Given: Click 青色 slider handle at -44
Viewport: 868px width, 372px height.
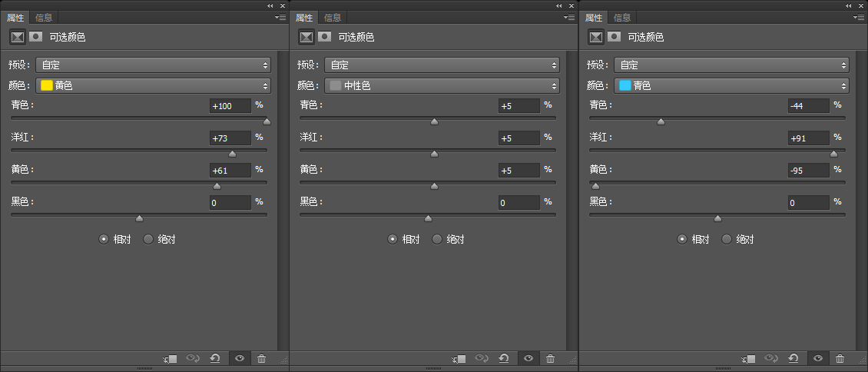Looking at the screenshot, I should point(661,121).
